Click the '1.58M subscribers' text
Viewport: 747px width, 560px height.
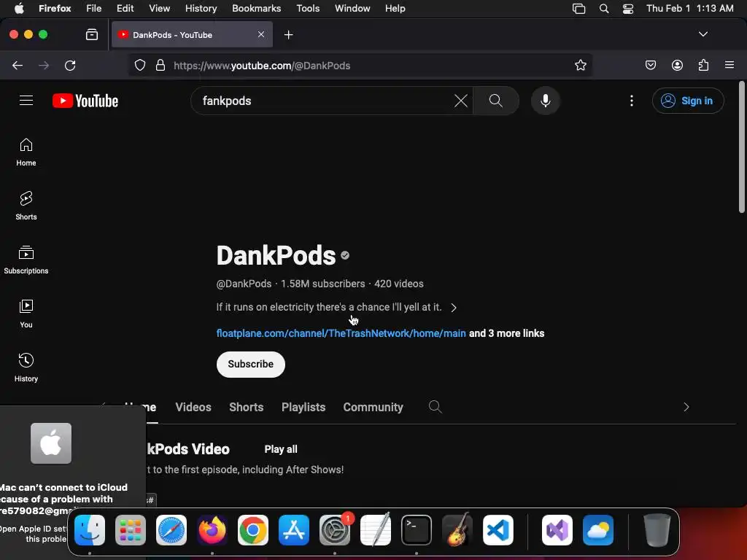coord(323,284)
